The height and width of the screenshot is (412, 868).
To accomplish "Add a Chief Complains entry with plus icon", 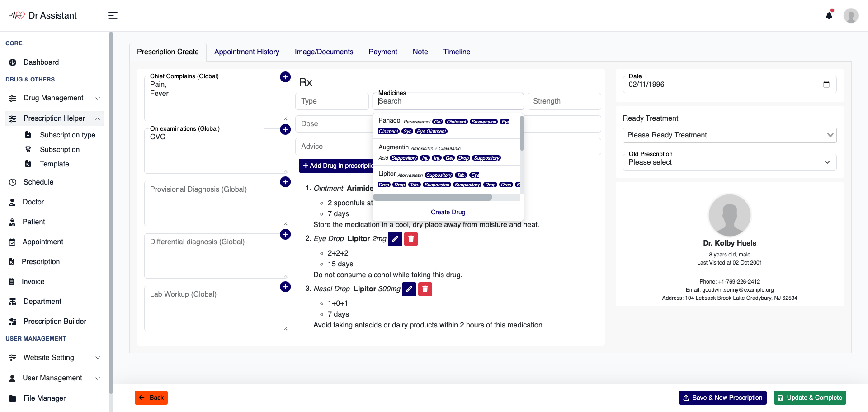I will coord(285,77).
